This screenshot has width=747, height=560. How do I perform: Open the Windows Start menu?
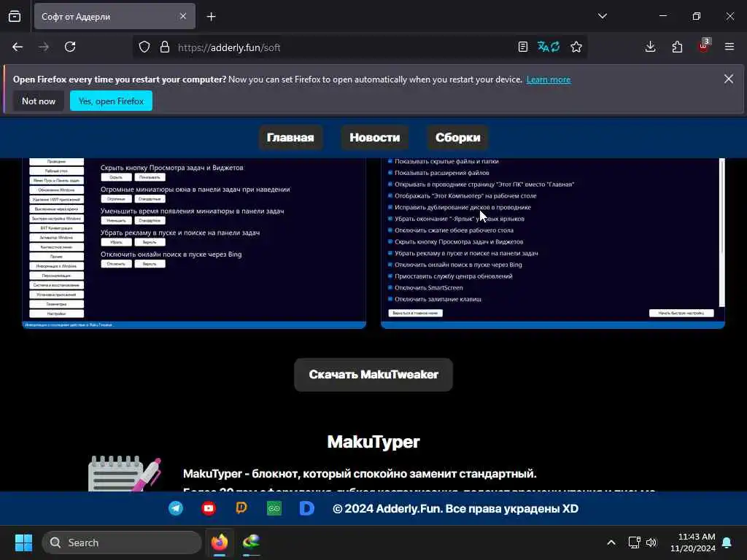[23, 542]
